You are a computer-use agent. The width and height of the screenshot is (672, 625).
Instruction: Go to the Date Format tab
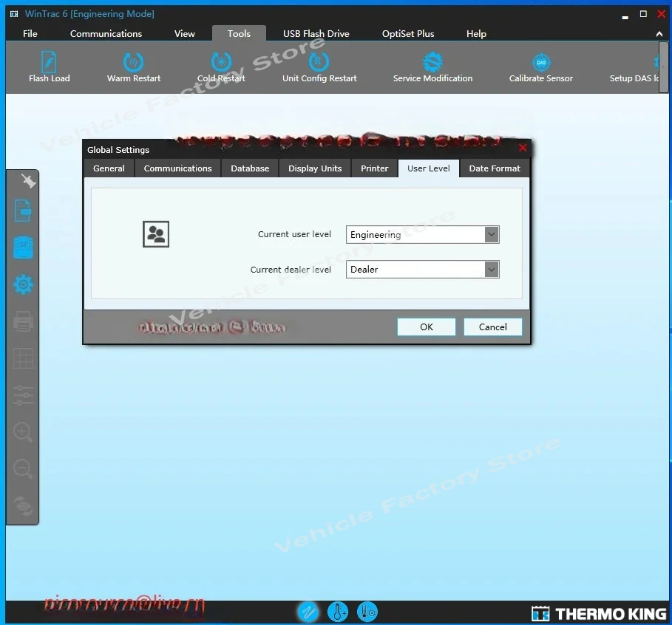tap(495, 168)
